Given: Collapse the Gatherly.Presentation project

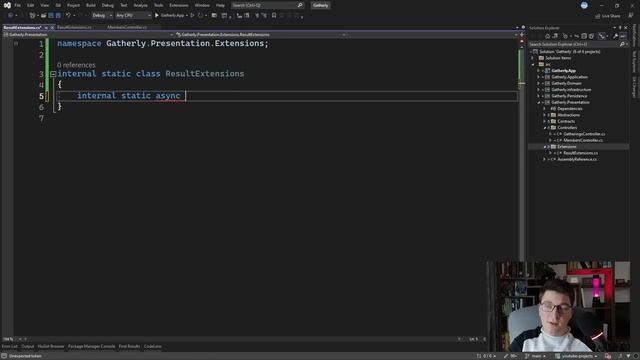Looking at the screenshot, I should 538,102.
